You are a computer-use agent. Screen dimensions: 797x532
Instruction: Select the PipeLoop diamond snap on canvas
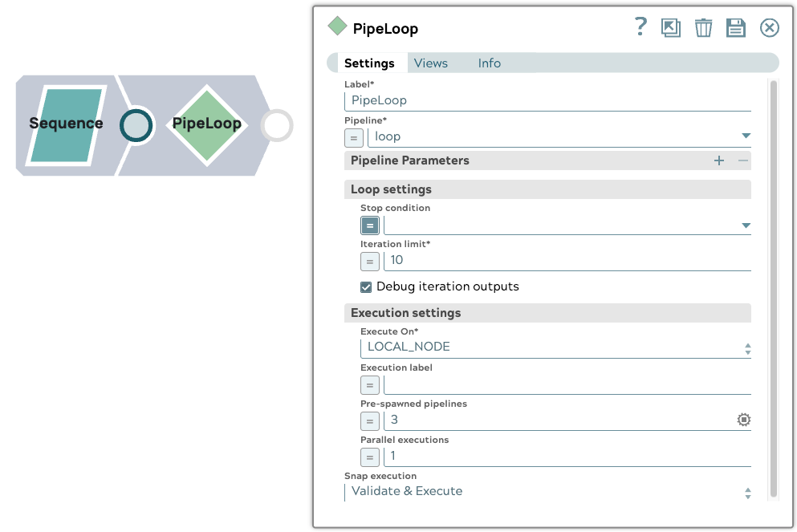[207, 124]
